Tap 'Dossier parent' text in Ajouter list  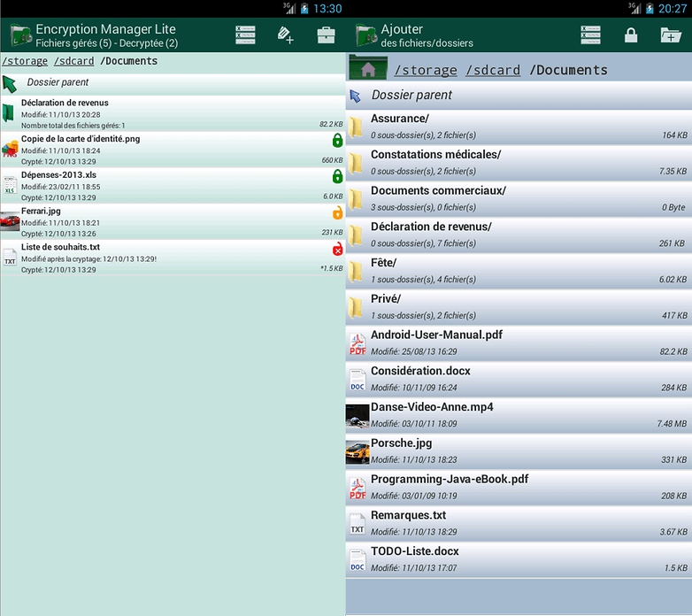point(411,95)
